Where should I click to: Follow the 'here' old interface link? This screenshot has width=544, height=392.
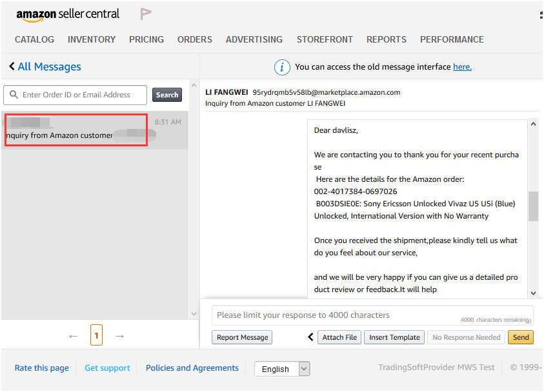click(x=462, y=67)
